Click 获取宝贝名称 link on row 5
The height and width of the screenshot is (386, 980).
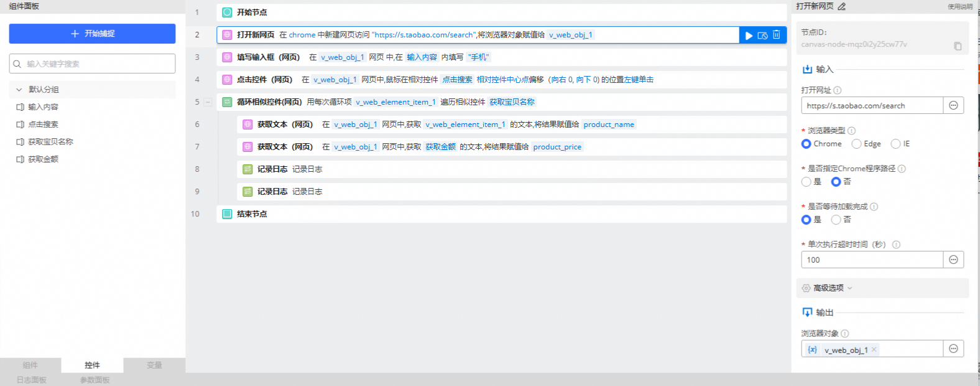click(x=512, y=102)
